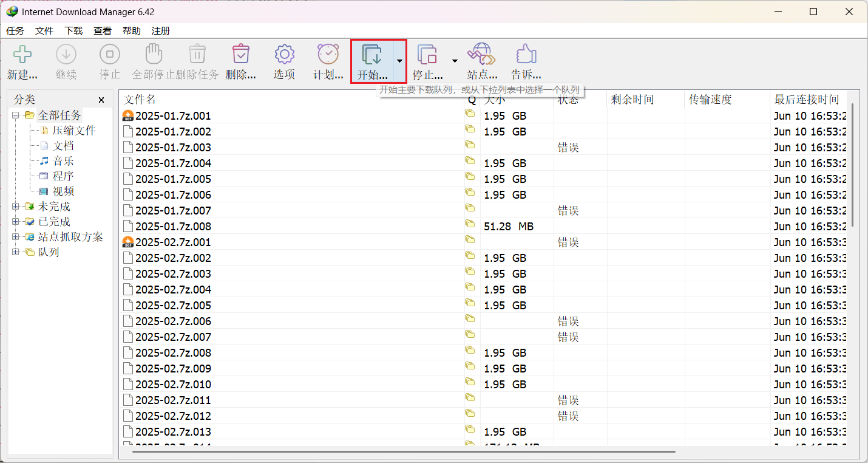Select file 2025-02.7z.013
Screen dimensions: 868x463
click(x=173, y=432)
